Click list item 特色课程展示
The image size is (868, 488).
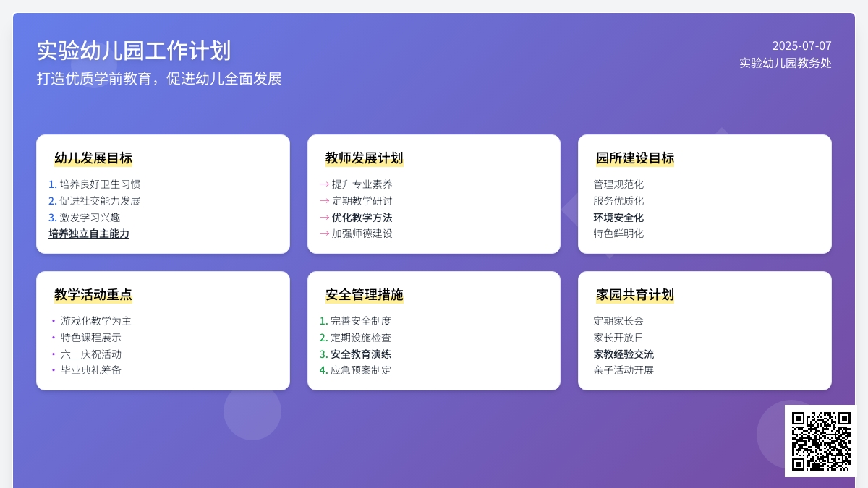(x=91, y=338)
